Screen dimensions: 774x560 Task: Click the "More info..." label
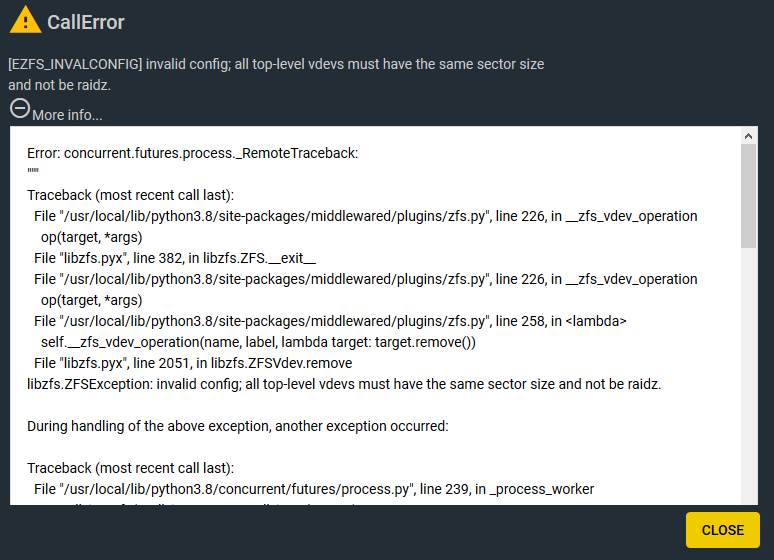pyautogui.click(x=67, y=115)
